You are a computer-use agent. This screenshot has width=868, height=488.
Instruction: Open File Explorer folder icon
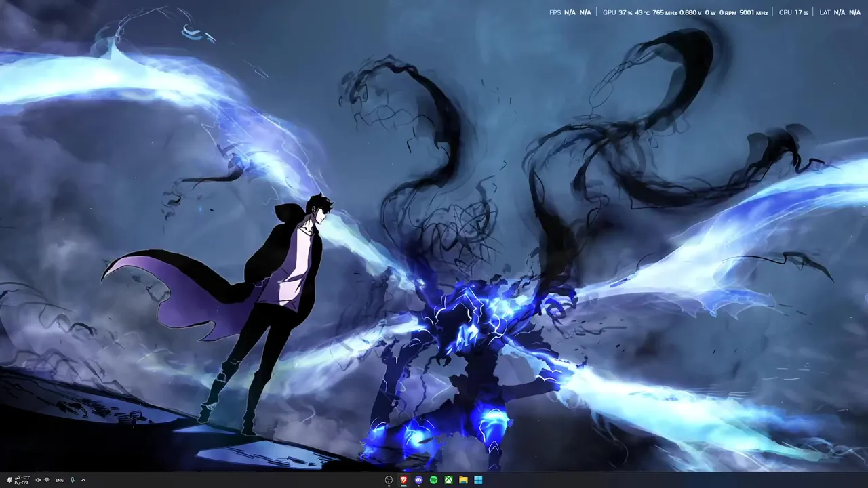(x=464, y=480)
